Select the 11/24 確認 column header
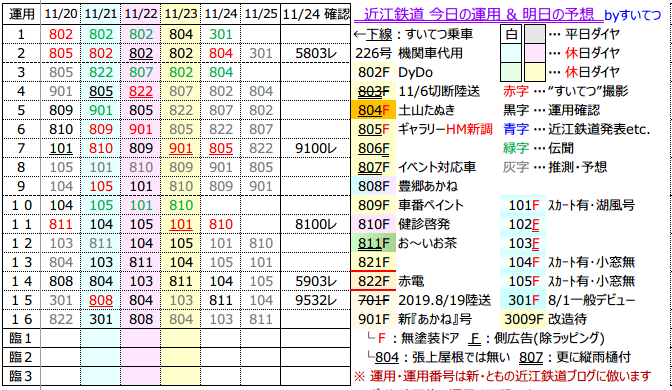Image resolution: width=672 pixels, height=390 pixels. 316,14
